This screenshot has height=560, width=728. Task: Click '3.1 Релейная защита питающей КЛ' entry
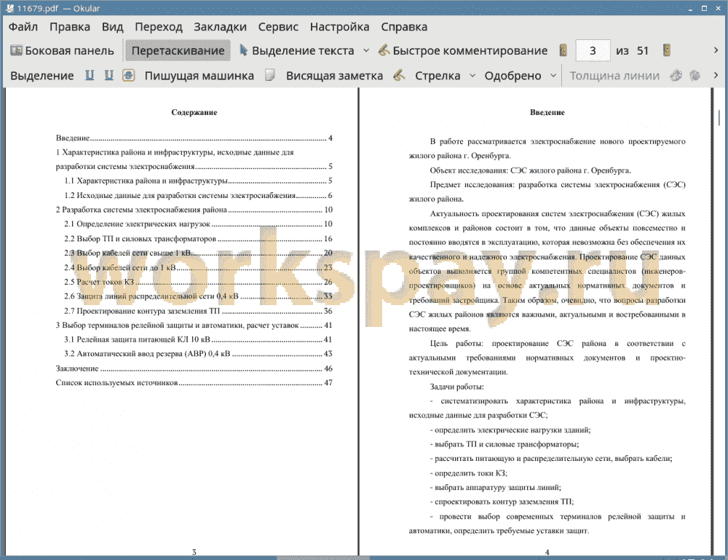tap(198, 339)
